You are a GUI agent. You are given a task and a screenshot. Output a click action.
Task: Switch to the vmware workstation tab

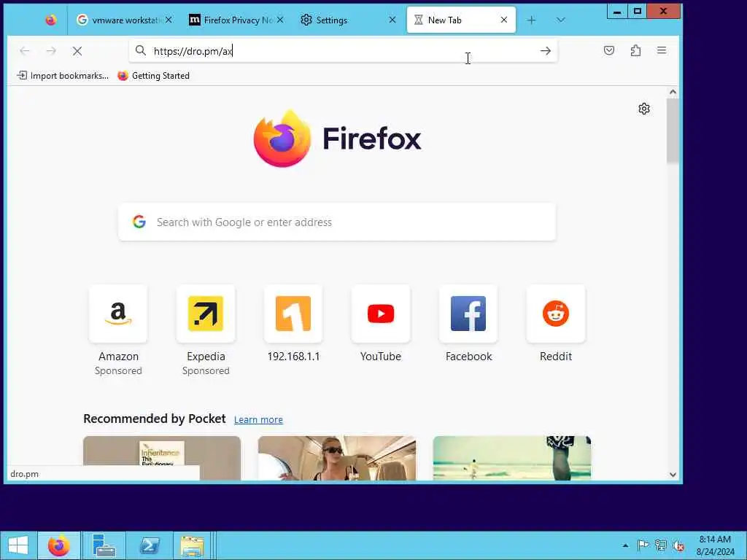pyautogui.click(x=125, y=20)
